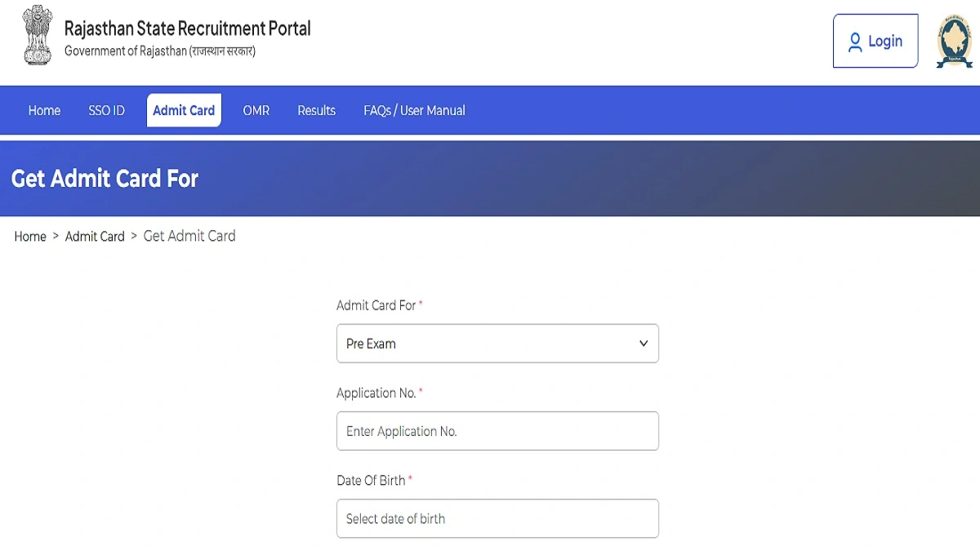Click the Application No. input field
The image size is (980, 551).
click(497, 431)
